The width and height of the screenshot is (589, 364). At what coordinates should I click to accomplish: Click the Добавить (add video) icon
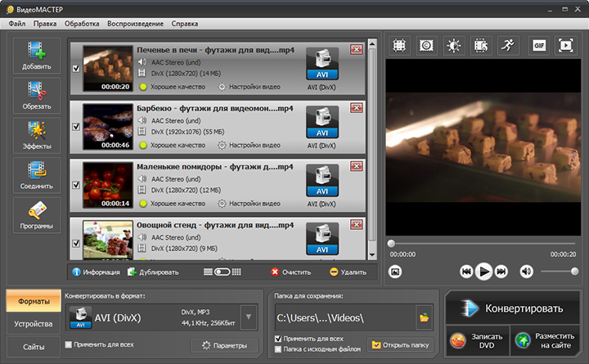(x=37, y=56)
